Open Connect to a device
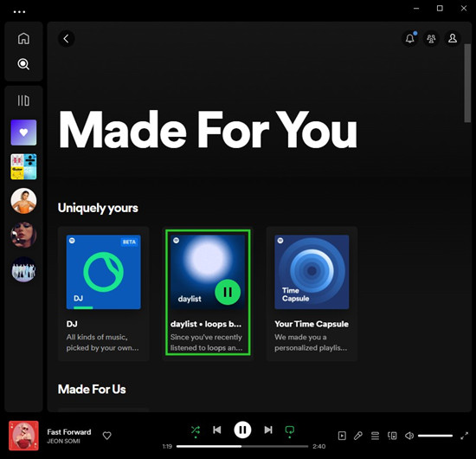 tap(392, 436)
